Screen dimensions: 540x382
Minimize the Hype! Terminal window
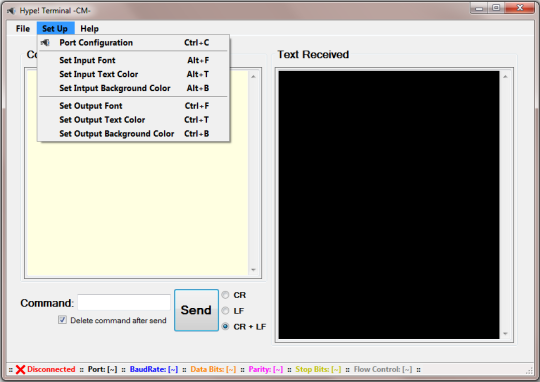click(x=479, y=8)
